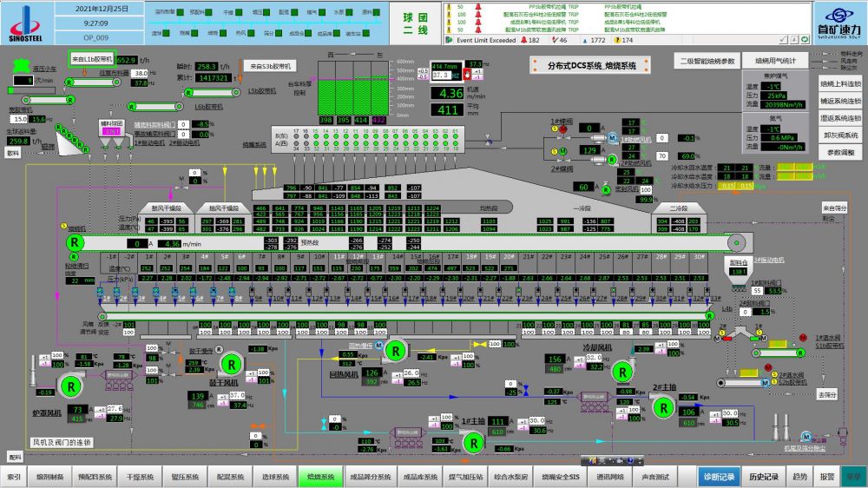The height and width of the screenshot is (488, 868).
Task: Edit the 38.0 Hz feeder frequency field
Action: tap(141, 73)
